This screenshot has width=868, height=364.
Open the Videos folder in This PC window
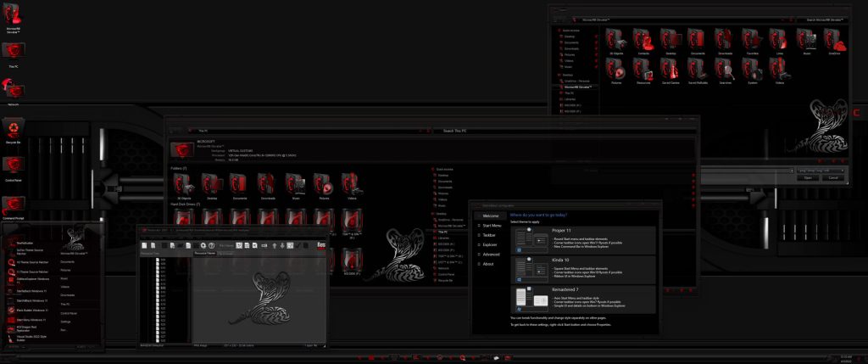tap(348, 182)
